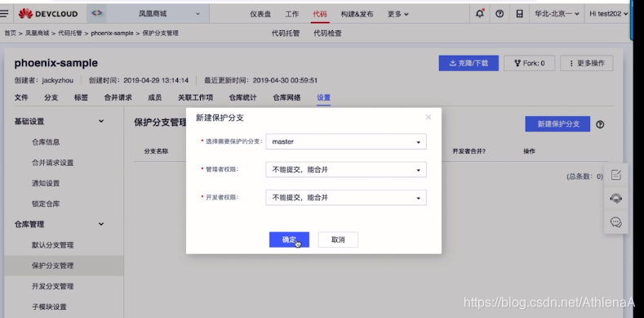This screenshot has height=318, width=644.
Task: Open the 华北-北京一 region dropdown
Action: pyautogui.click(x=557, y=14)
